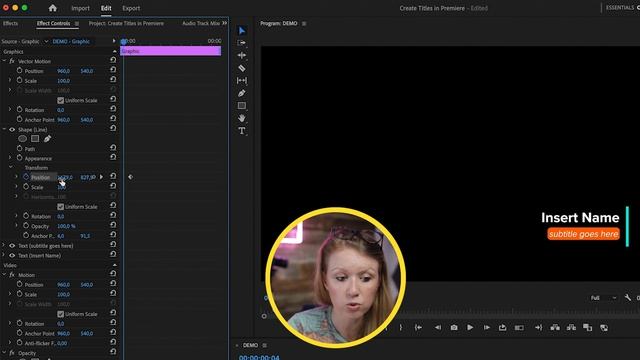Reset the Vector Motion Position parameter
The width and height of the screenshot is (640, 360).
click(x=113, y=70)
